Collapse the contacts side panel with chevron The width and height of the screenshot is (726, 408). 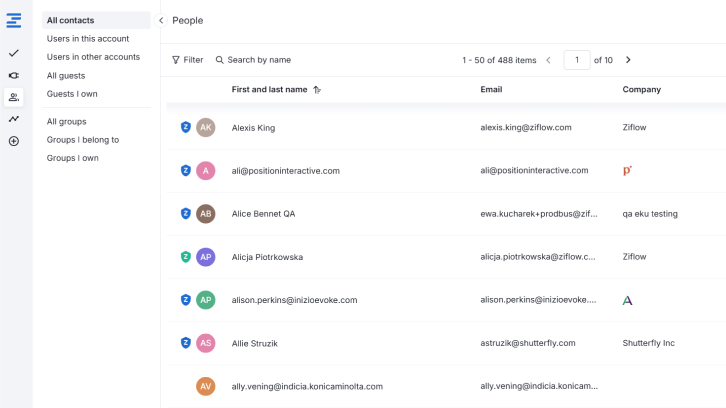[x=161, y=20]
